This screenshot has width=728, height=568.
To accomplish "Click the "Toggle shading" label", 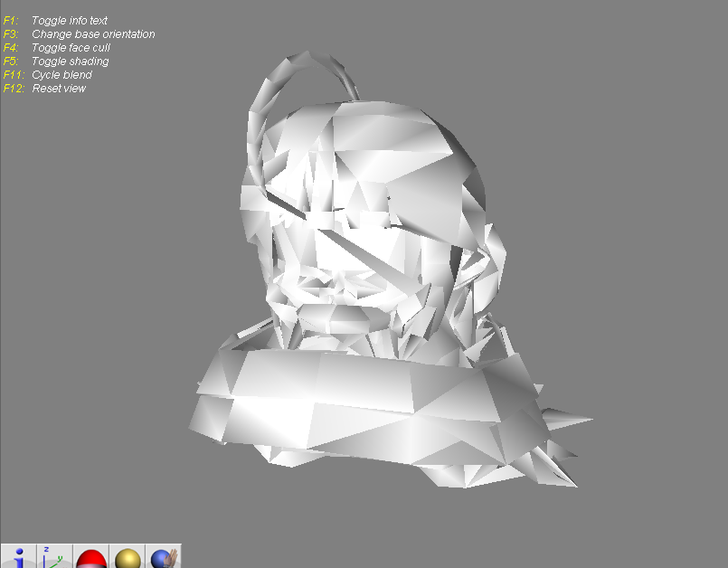I will pos(70,61).
